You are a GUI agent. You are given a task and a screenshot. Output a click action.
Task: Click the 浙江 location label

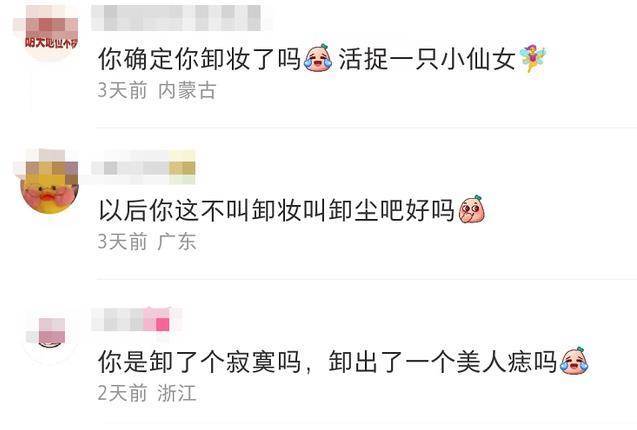[177, 393]
